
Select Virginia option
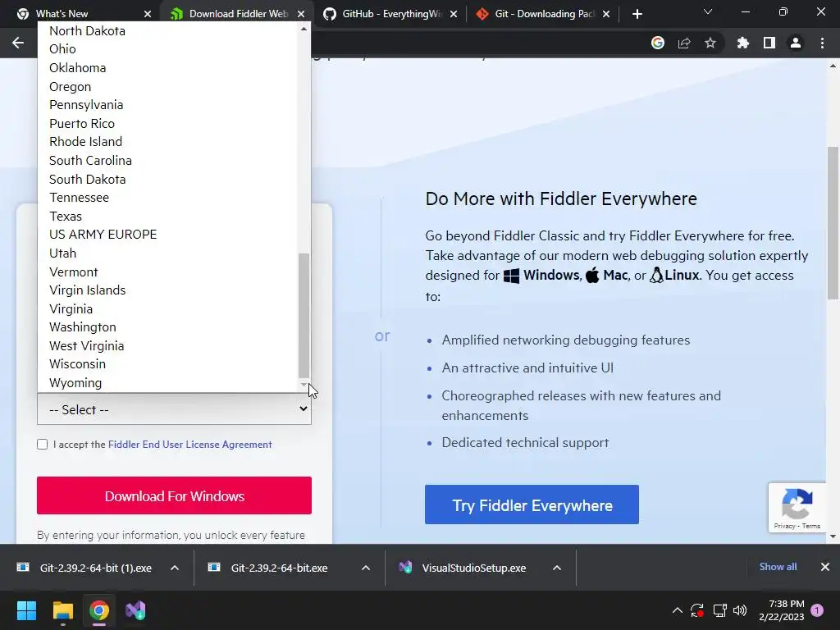point(167,308)
